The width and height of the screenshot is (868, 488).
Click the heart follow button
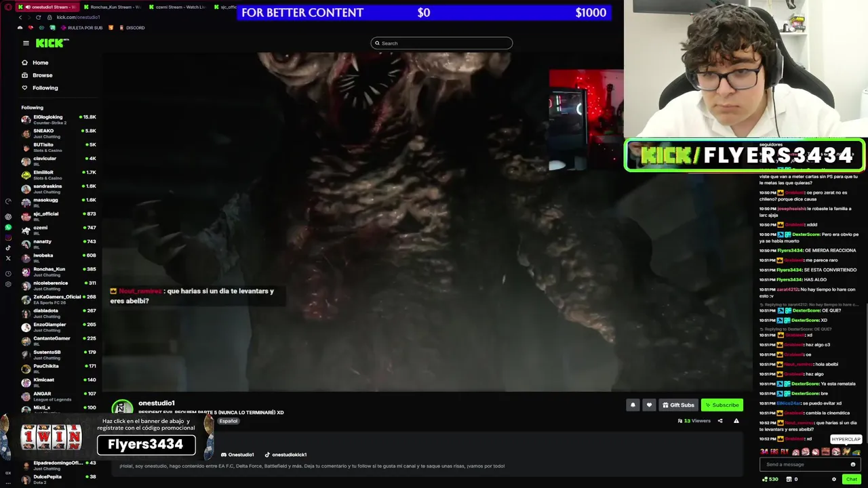(649, 405)
